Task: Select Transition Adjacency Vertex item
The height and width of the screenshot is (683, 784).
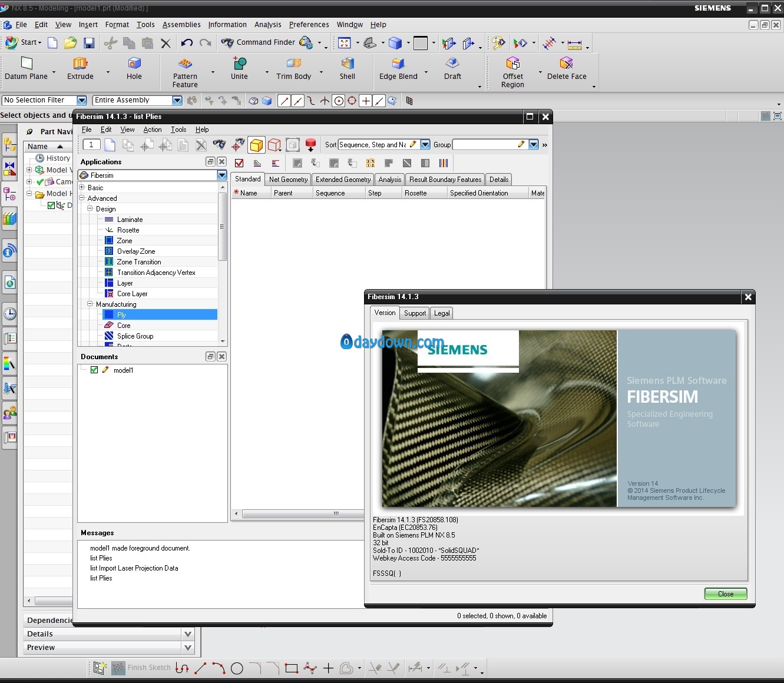Action: point(156,273)
